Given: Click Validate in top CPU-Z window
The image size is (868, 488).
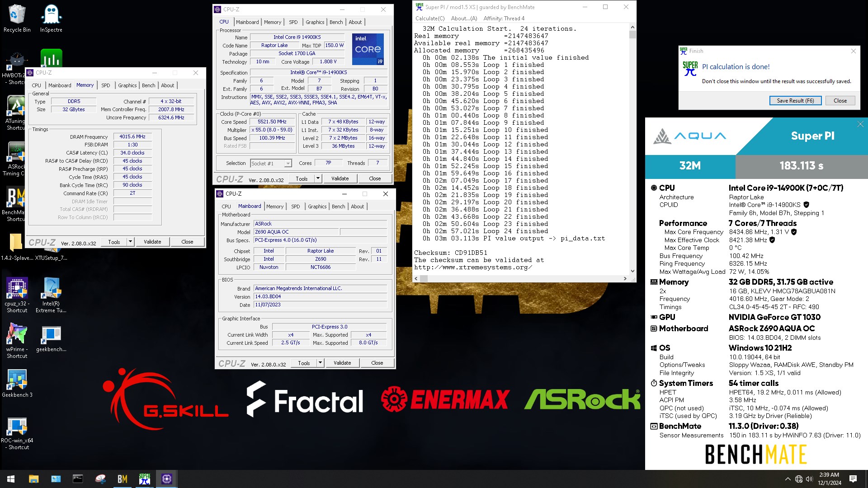Looking at the screenshot, I should tap(340, 178).
